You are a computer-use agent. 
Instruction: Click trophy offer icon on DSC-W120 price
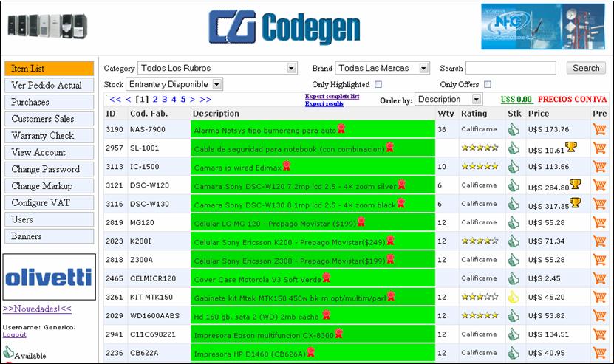(x=576, y=184)
